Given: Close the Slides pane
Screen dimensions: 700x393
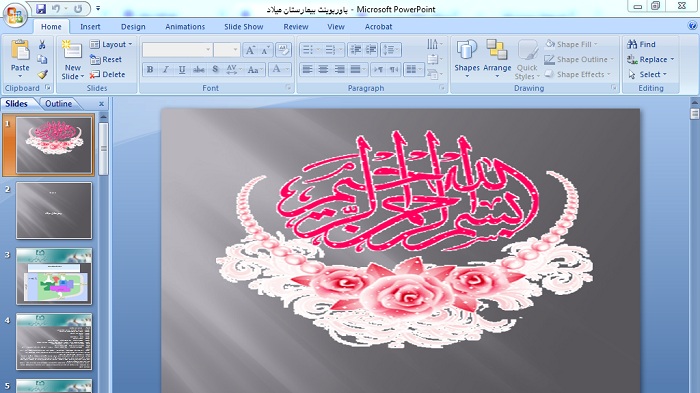Looking at the screenshot, I should tap(101, 104).
